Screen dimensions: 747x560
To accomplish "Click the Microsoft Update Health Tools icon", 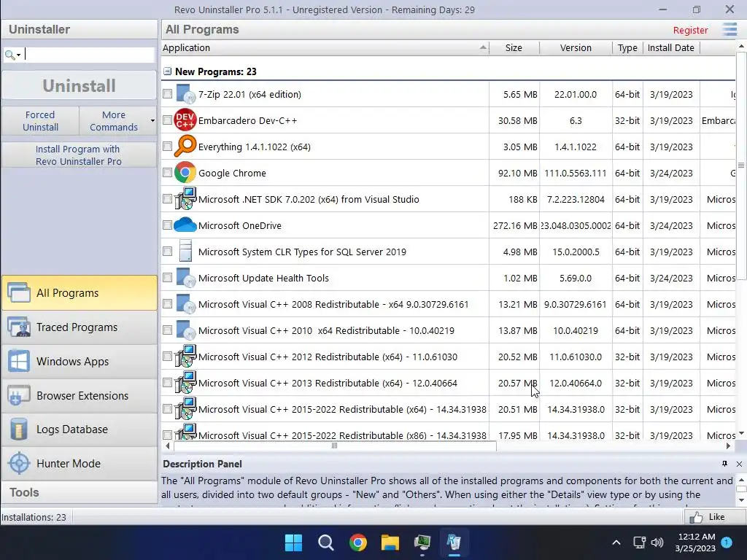I will (x=185, y=278).
